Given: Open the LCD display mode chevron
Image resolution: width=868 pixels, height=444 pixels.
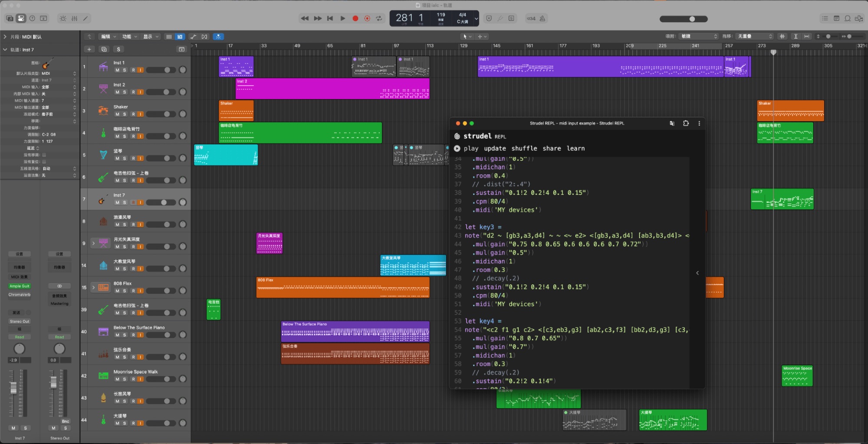Looking at the screenshot, I should tap(476, 19).
